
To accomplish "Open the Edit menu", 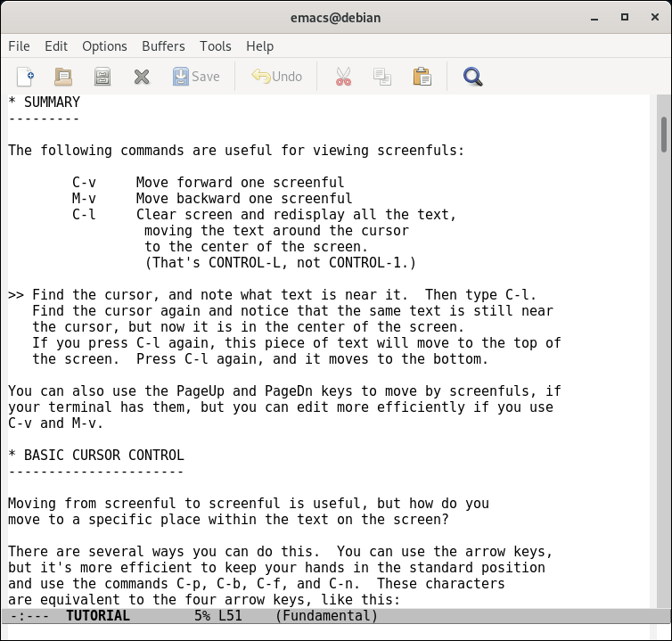I will pyautogui.click(x=56, y=46).
